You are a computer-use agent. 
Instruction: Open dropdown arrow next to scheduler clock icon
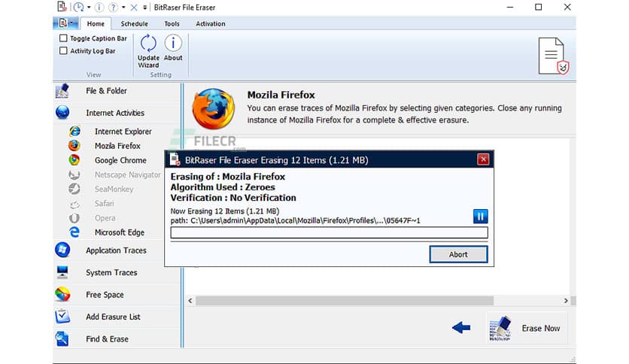pyautogui.click(x=89, y=8)
